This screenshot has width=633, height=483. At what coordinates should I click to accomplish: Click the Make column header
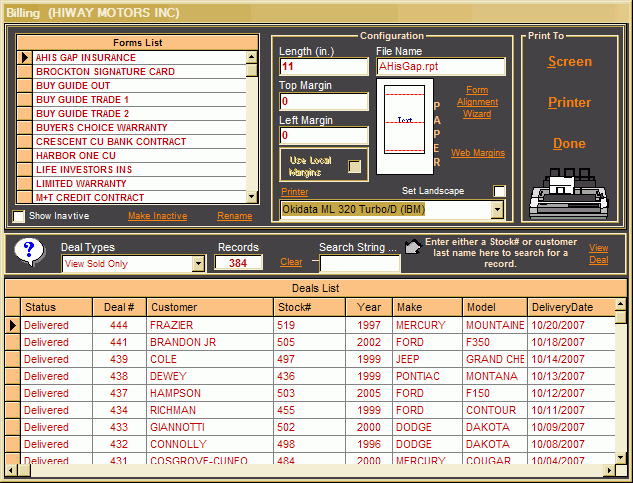(428, 307)
